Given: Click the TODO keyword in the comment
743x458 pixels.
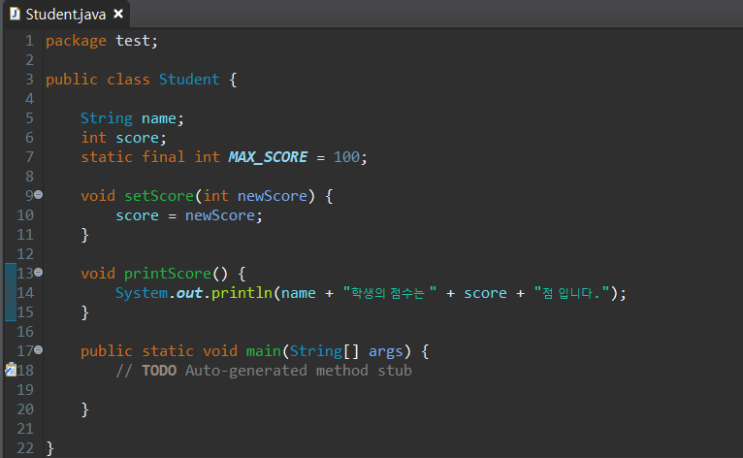Looking at the screenshot, I should pos(158,370).
